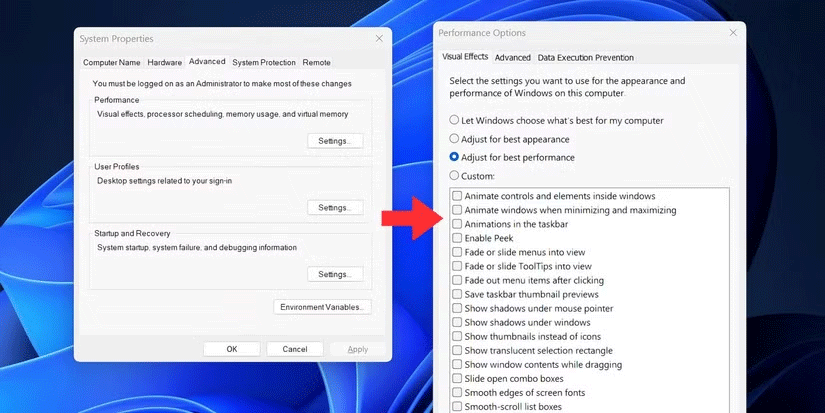Open Performance Settings button
The height and width of the screenshot is (413, 825).
click(x=335, y=141)
